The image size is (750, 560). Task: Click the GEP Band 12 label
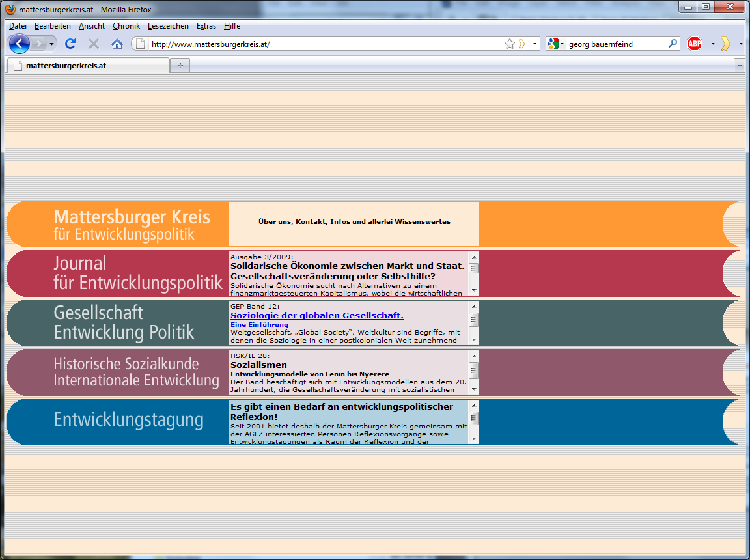(x=255, y=306)
